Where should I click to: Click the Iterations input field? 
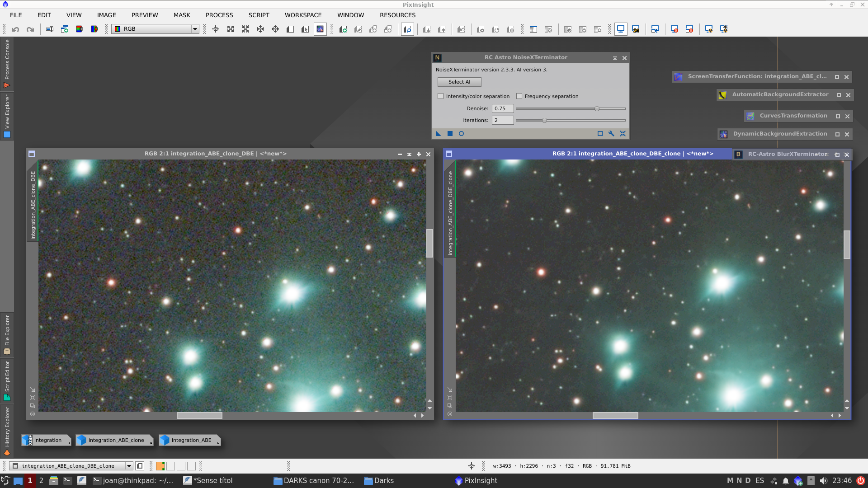click(x=502, y=120)
